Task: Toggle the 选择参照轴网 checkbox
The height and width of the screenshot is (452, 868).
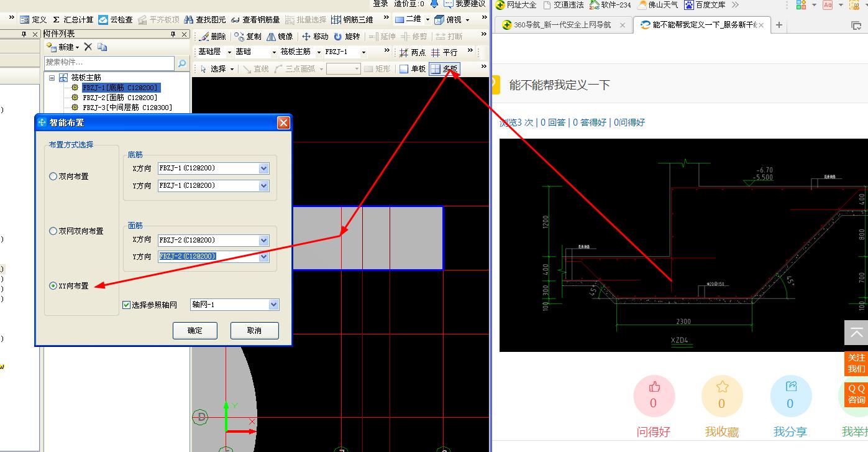Action: (127, 305)
